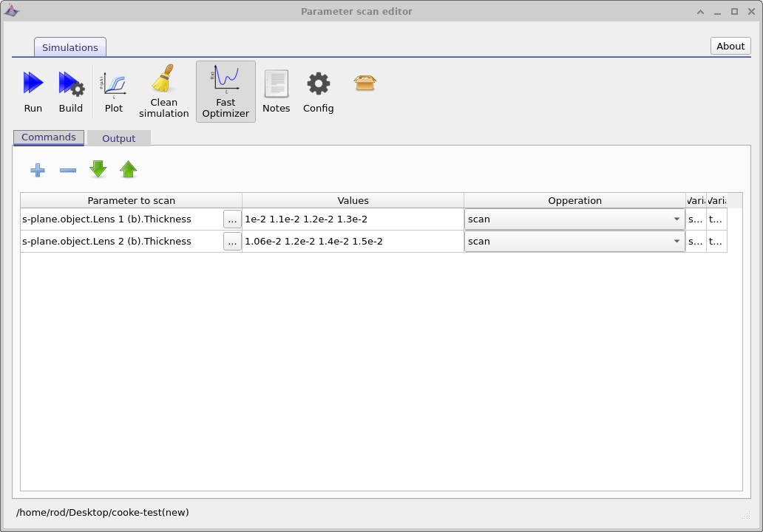763x532 pixels.
Task: Click the Build icon
Action: 70,89
